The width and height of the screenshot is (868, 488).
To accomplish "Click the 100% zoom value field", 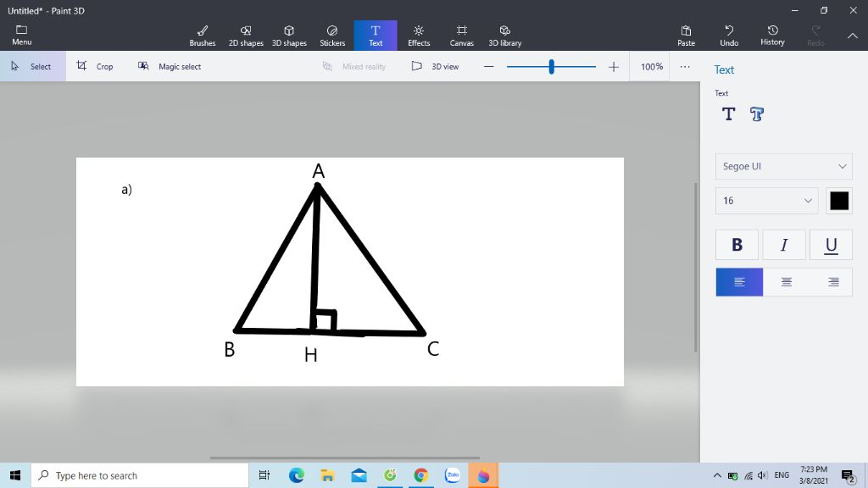I will tap(652, 66).
